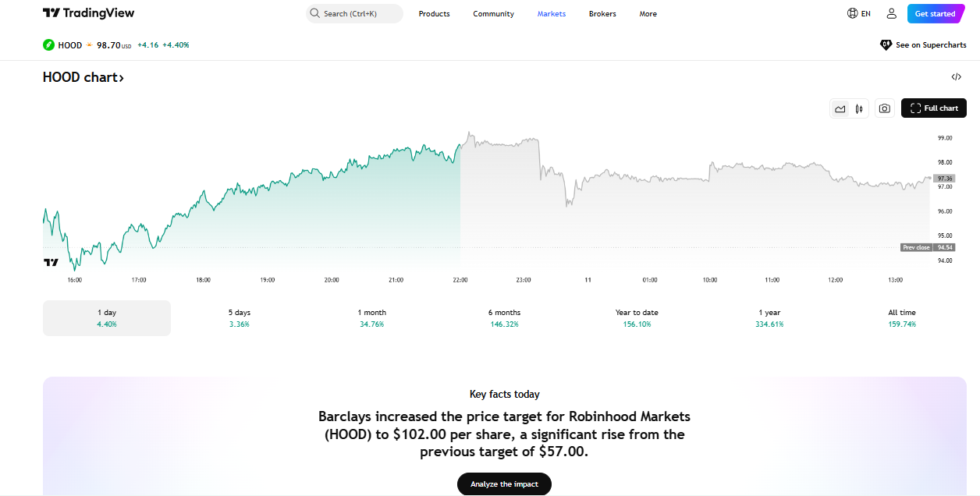Switch to area chart style

(x=840, y=108)
